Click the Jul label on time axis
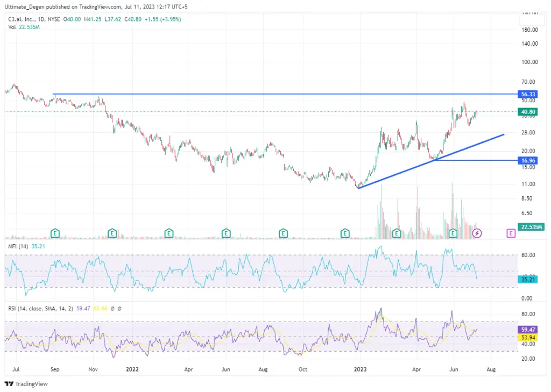This screenshot has height=392, width=551. point(16,369)
